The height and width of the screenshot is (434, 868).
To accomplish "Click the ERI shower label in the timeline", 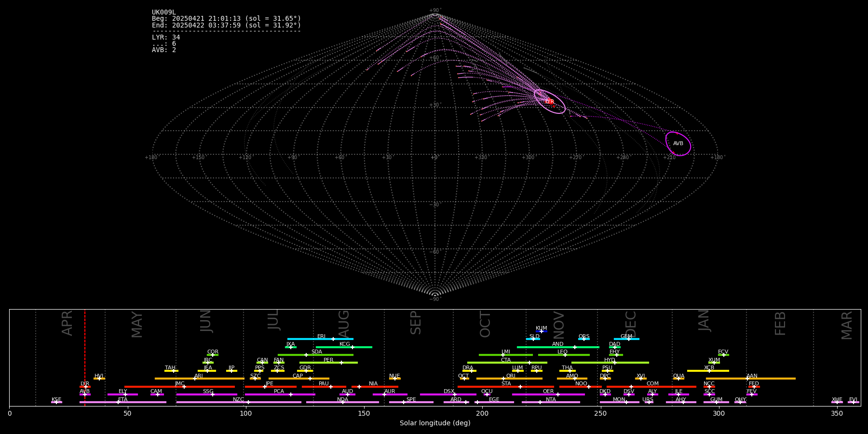I will point(322,337).
